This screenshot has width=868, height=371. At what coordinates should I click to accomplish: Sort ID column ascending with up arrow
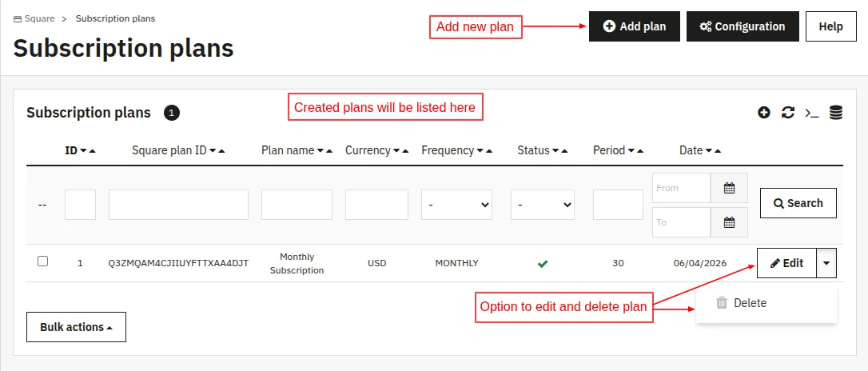tap(93, 150)
